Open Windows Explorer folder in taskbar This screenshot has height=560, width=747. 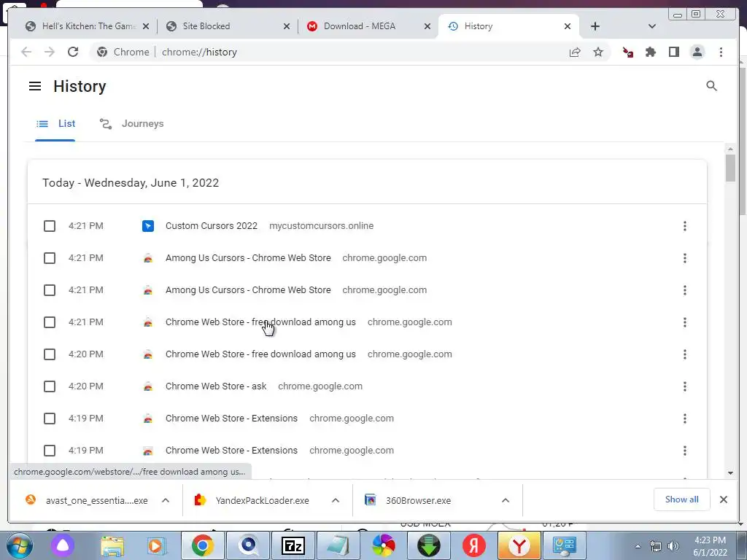pos(112,545)
